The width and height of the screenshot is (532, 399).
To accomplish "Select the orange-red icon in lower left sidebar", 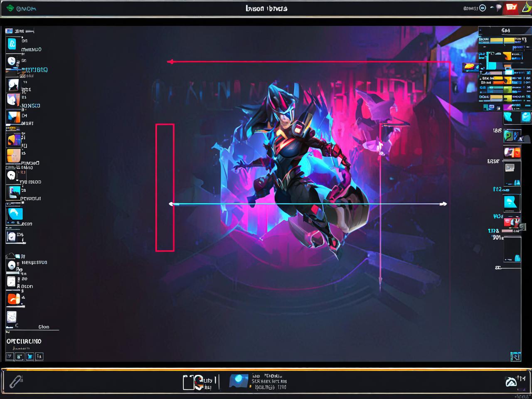I will tap(13, 299).
